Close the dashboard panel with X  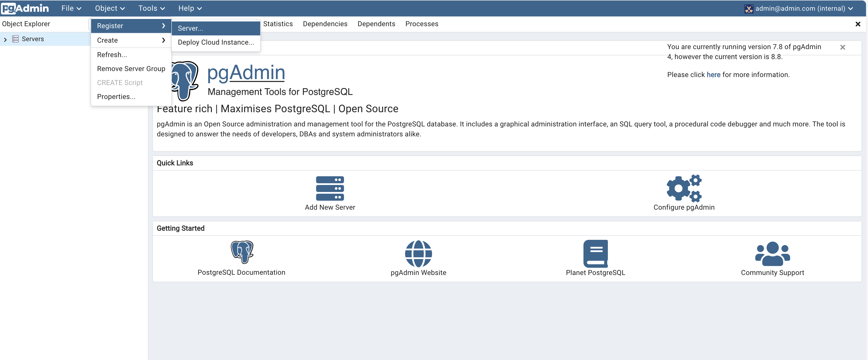[x=858, y=24]
